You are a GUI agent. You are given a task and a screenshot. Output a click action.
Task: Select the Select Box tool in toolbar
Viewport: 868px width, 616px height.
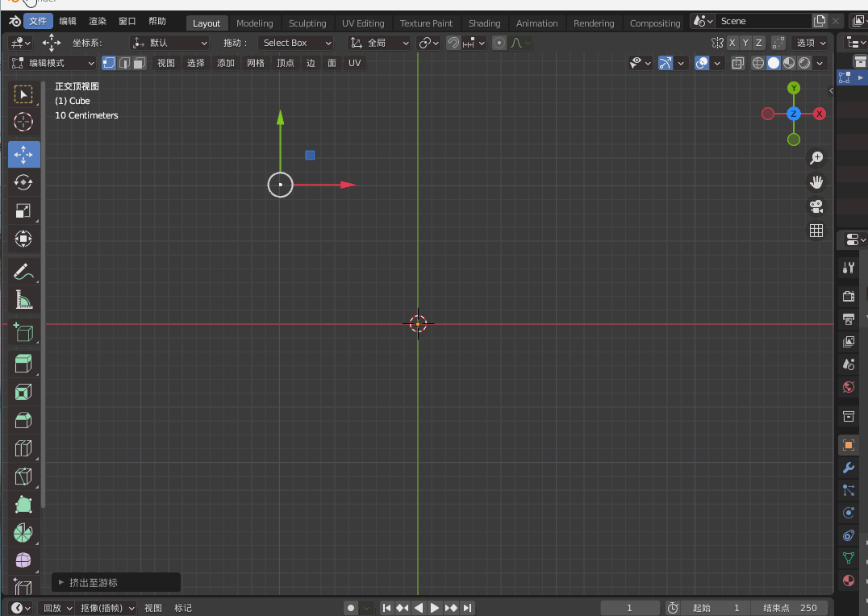23,94
